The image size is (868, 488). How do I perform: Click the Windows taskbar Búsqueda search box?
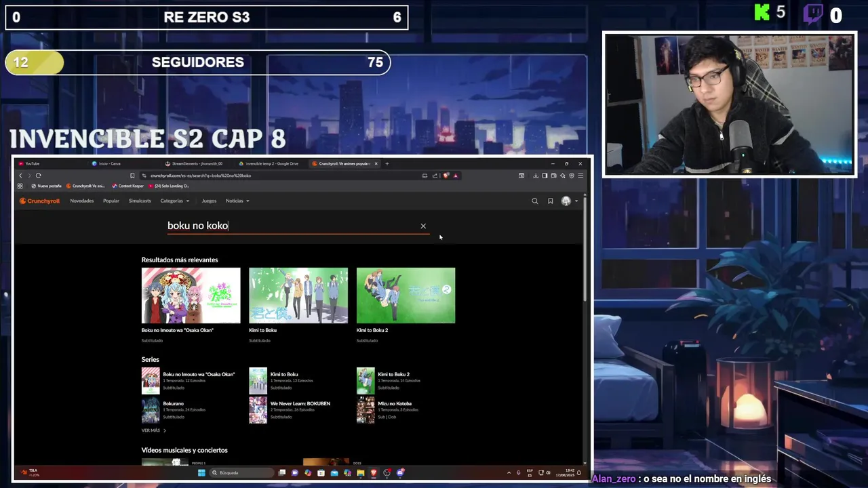point(241,472)
